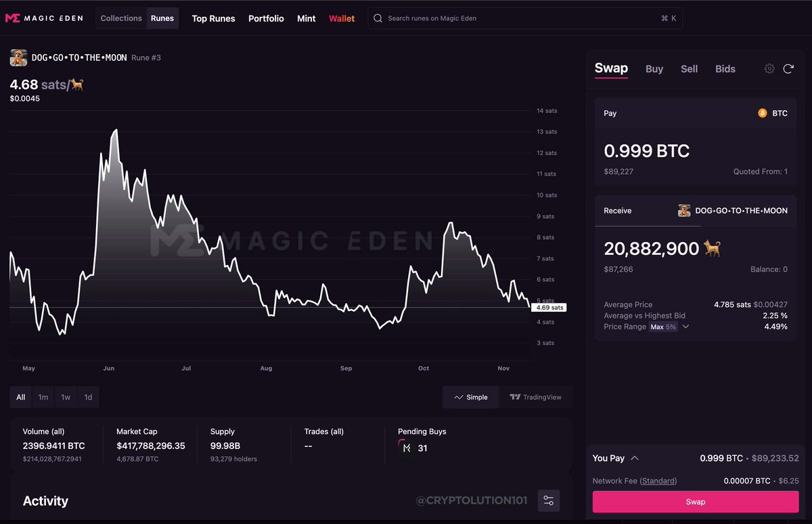Refresh the swap quote
The image size is (812, 524).
coord(788,68)
